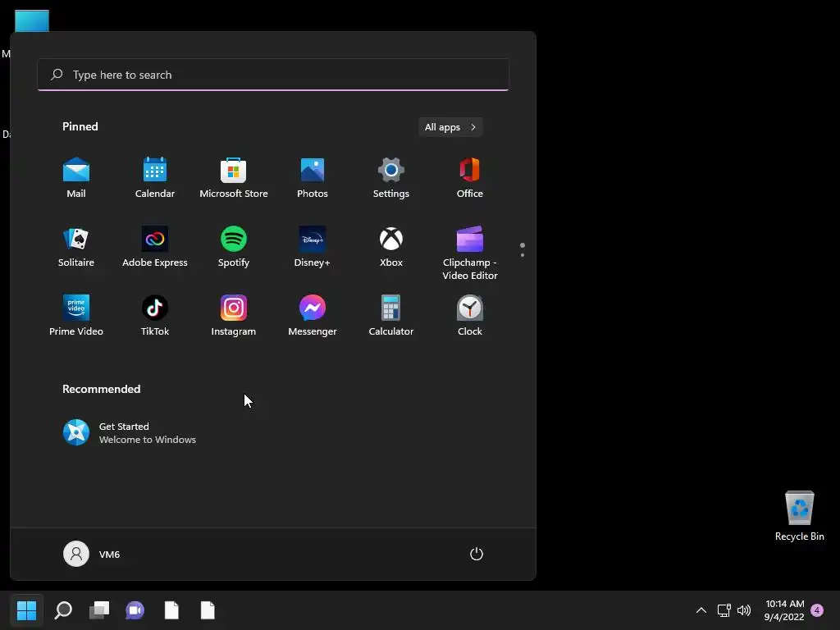Image resolution: width=840 pixels, height=630 pixels.
Task: Click the Windows Start button on taskbar
Action: (x=26, y=610)
